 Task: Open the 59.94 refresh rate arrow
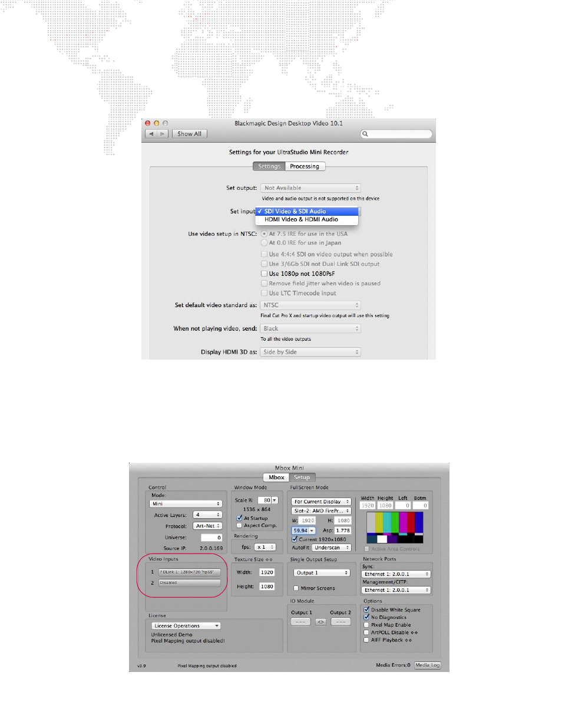click(x=312, y=531)
